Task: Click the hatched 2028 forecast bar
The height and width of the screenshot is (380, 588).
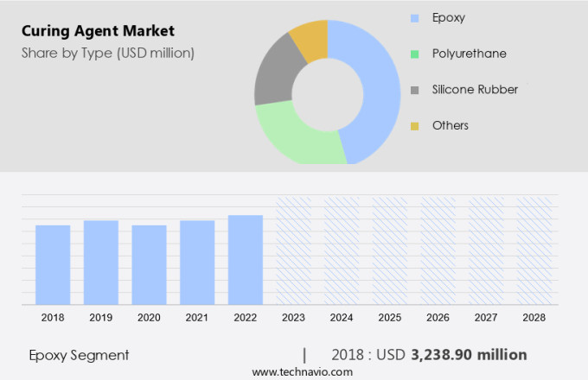Action: [x=534, y=250]
